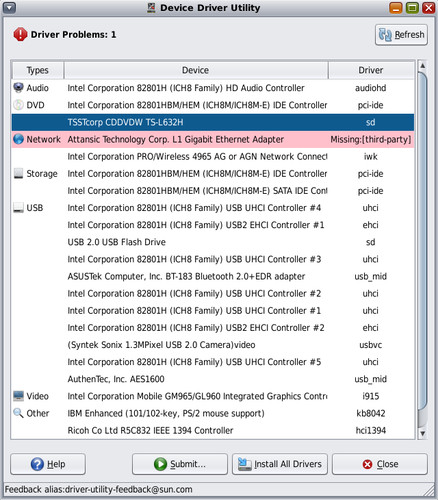This screenshot has height=500, width=438.
Task: Sort by the Types column header
Action: 38,70
